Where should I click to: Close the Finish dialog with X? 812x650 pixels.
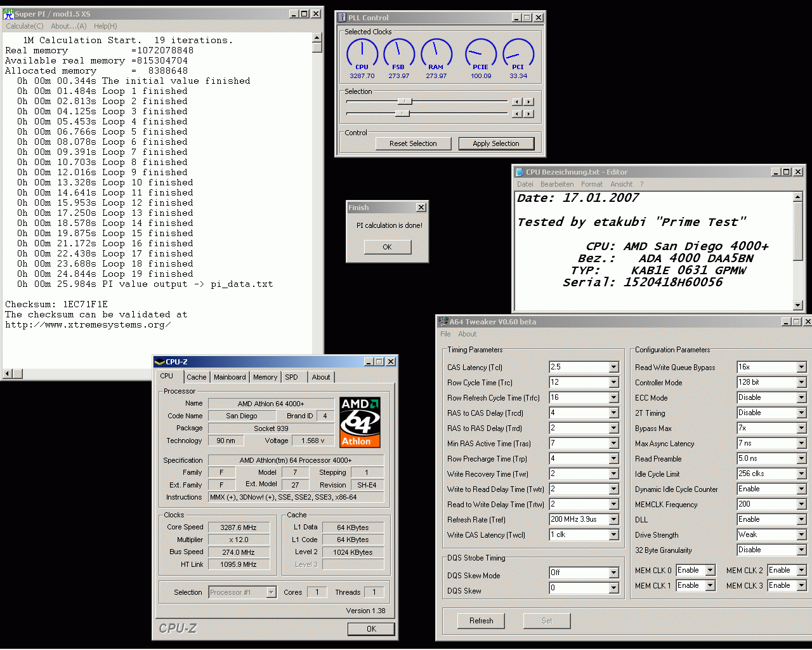pos(421,208)
